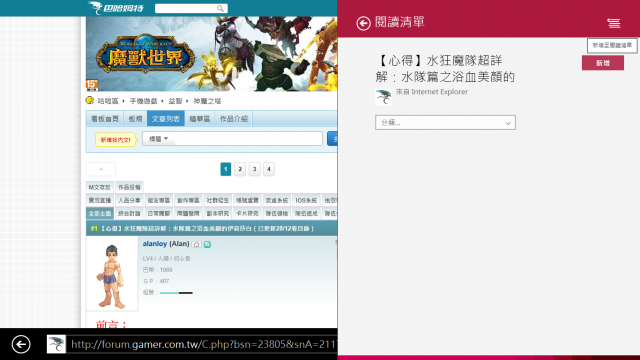Click the browser back button in the bottom bar
Image resolution: width=640 pixels, height=360 pixels.
(x=21, y=344)
